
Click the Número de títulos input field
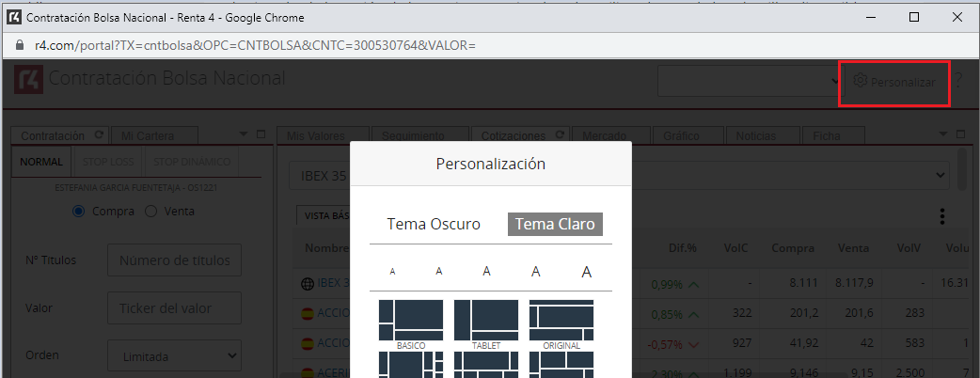(174, 260)
